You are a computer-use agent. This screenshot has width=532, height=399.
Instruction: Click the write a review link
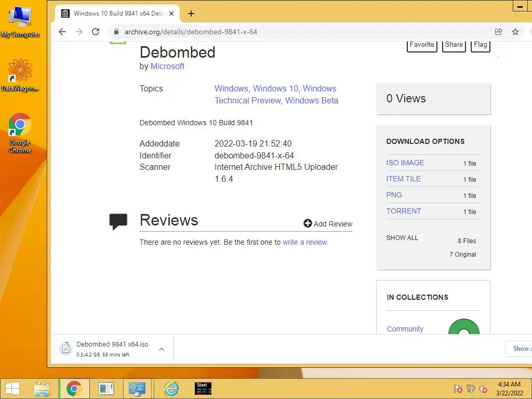tap(304, 242)
